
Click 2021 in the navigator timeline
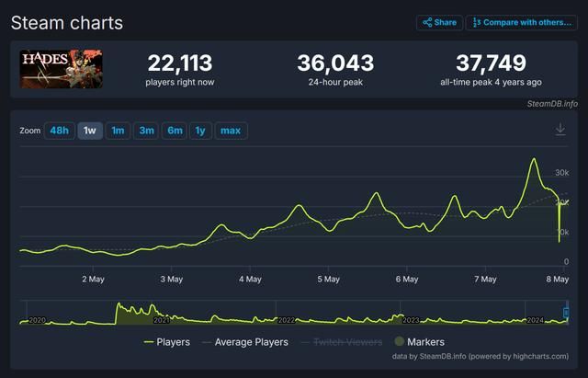click(162, 320)
